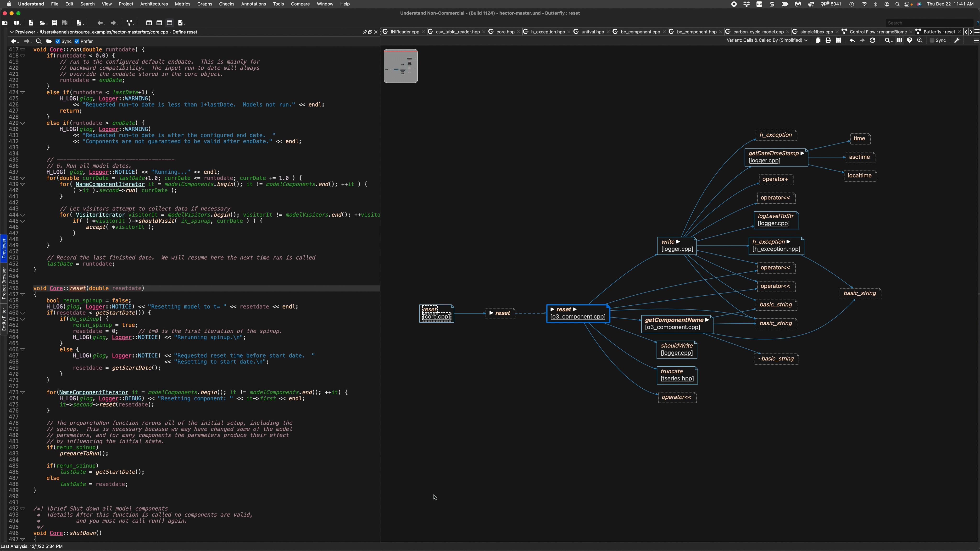Close the Butterfly : reset tab

959,32
